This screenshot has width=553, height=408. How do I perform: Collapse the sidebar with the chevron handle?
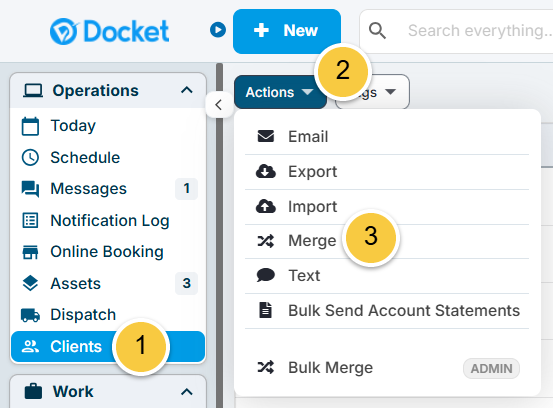[x=219, y=105]
